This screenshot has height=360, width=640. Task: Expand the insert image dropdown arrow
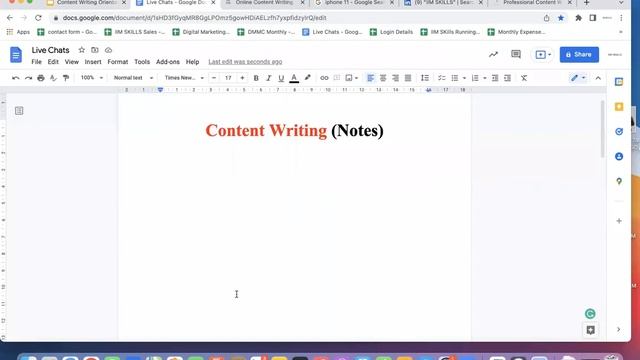click(x=356, y=78)
